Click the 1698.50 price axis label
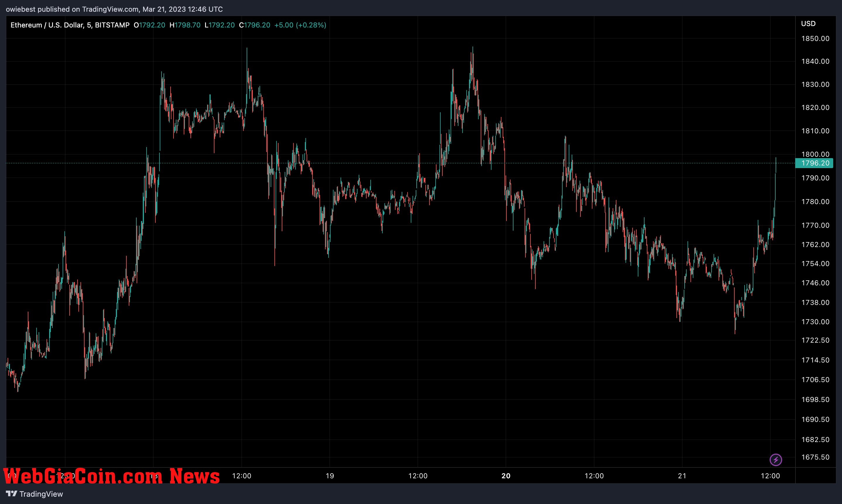Viewport: 842px width, 504px height. [x=815, y=399]
